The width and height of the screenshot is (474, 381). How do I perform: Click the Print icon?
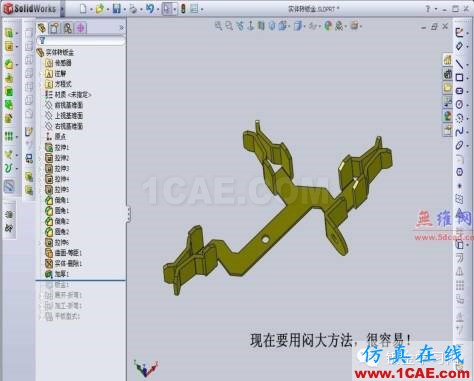133,9
